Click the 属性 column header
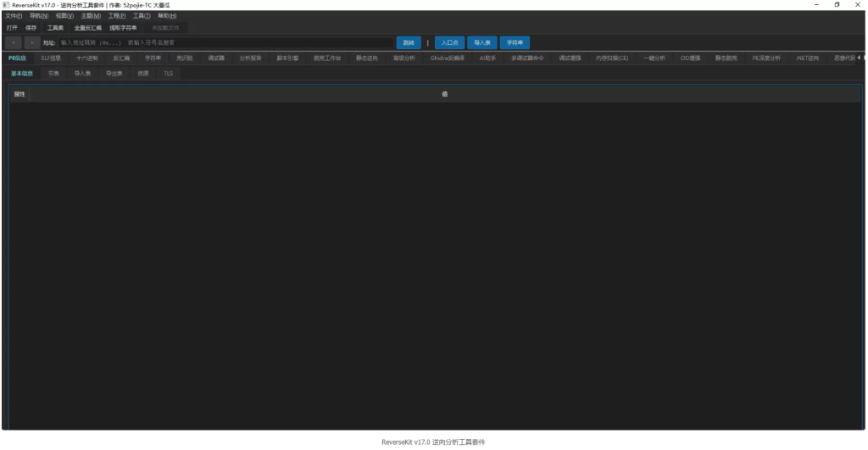868x450 pixels. (x=20, y=94)
